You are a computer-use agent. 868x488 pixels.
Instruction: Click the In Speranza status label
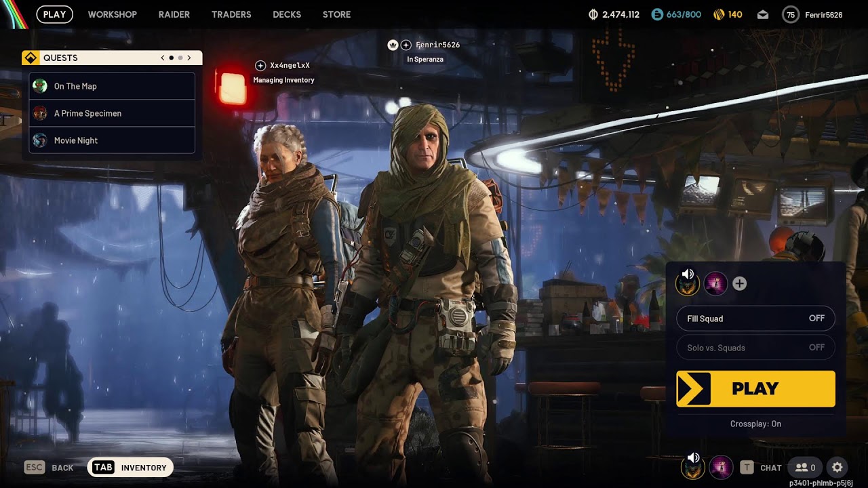(425, 60)
